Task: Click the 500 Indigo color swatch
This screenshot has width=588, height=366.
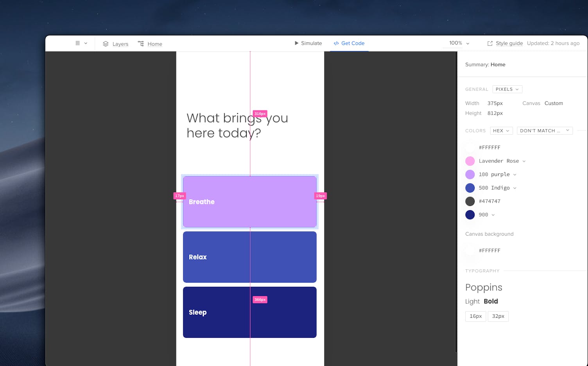Action: coord(470,188)
